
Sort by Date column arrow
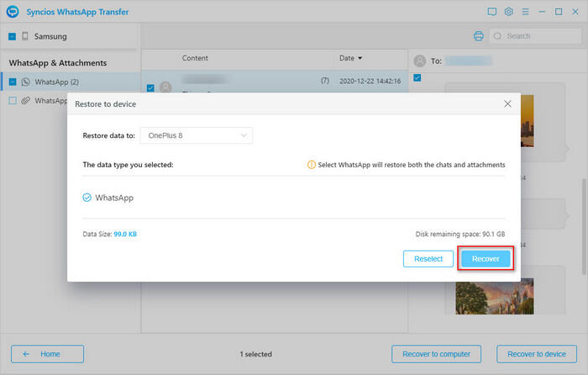[x=360, y=59]
